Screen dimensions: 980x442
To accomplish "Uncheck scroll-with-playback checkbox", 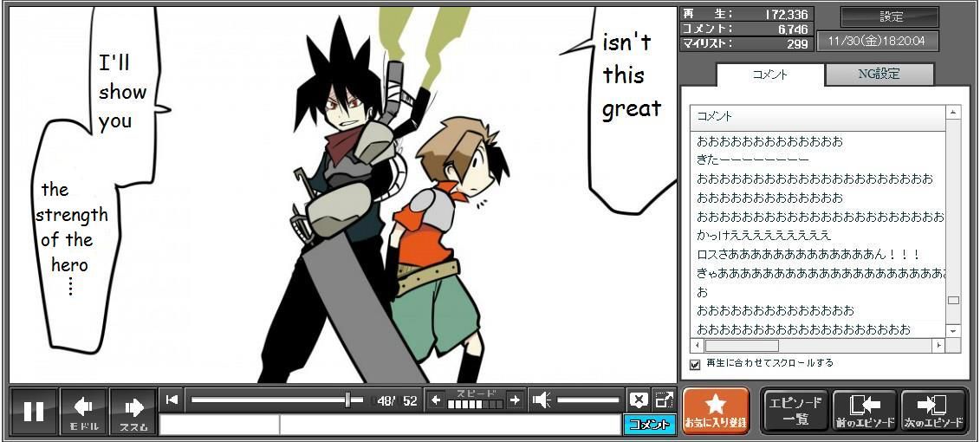I will pyautogui.click(x=695, y=364).
